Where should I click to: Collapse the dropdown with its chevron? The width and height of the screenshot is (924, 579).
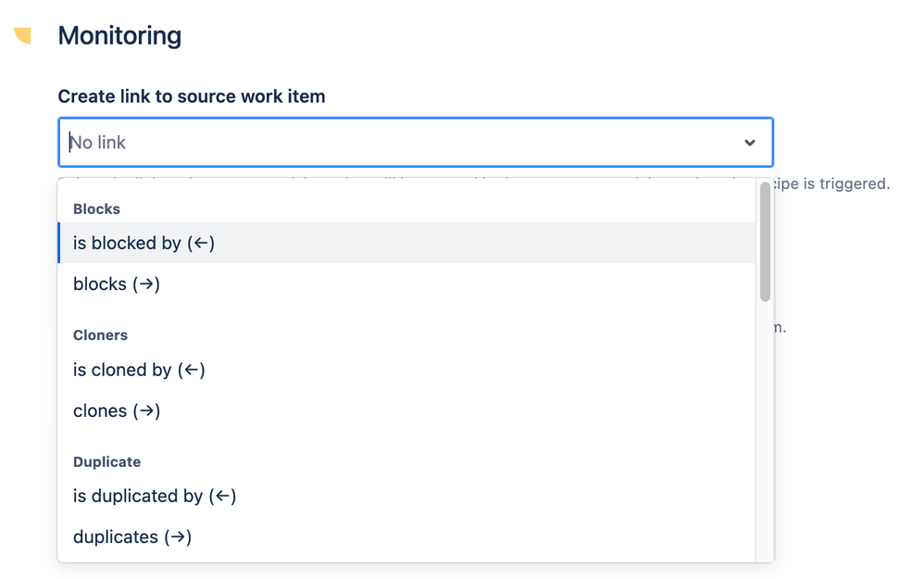pyautogui.click(x=749, y=143)
